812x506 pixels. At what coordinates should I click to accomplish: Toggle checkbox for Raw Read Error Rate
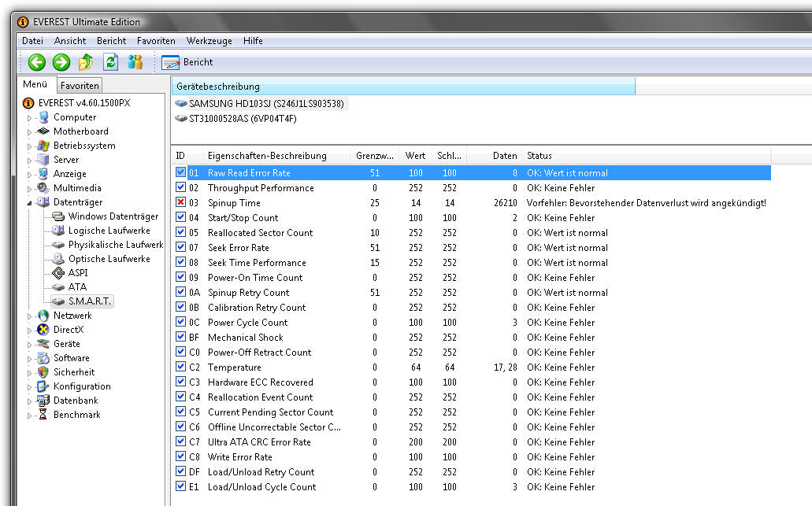pyautogui.click(x=180, y=172)
